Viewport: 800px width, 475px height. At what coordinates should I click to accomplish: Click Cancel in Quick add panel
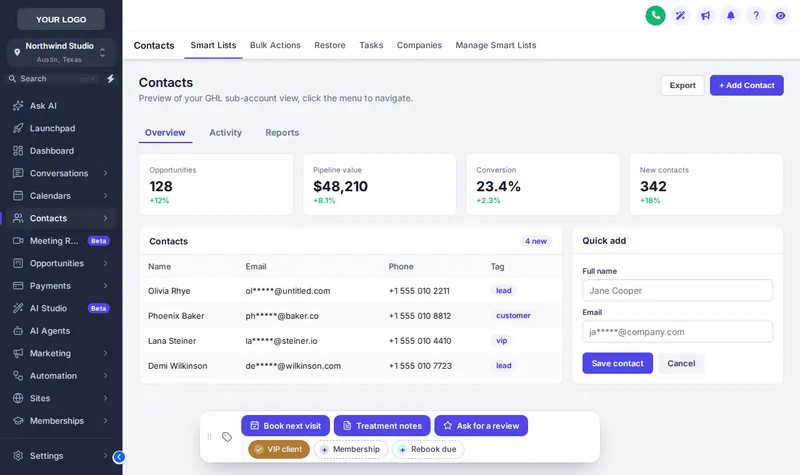click(681, 363)
